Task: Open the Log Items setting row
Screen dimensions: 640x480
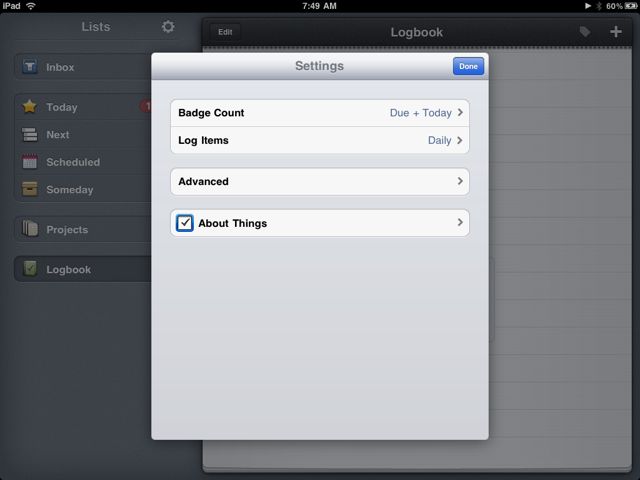Action: [320, 140]
